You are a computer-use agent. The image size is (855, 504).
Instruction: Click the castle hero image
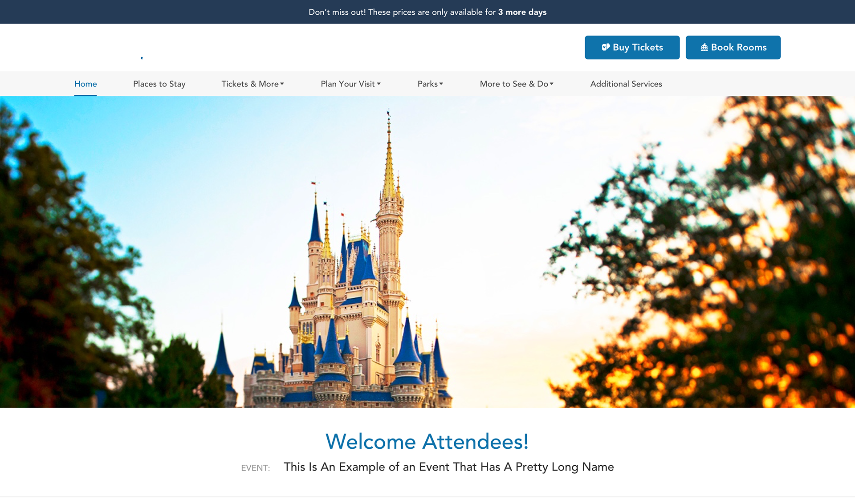click(427, 252)
